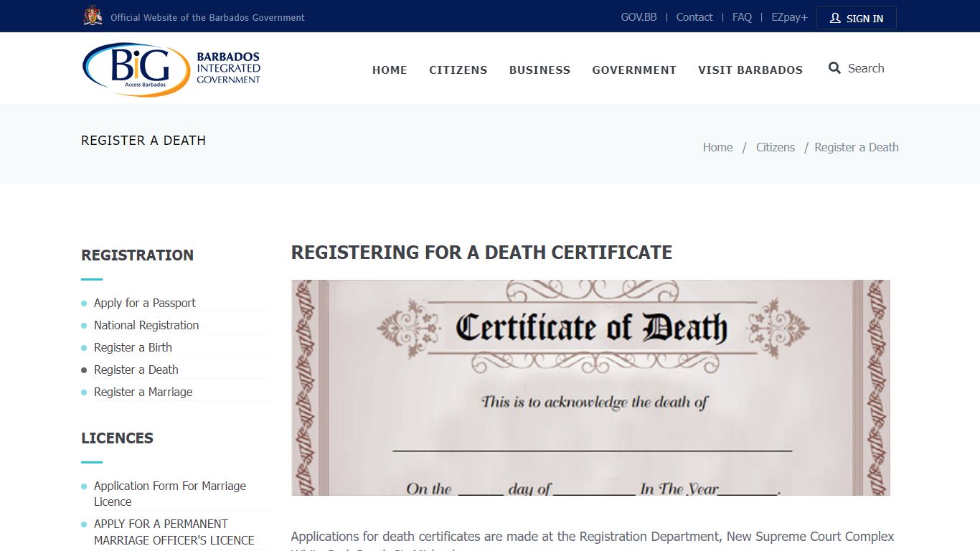This screenshot has width=980, height=551.
Task: Open Register a Birth link
Action: 133,347
